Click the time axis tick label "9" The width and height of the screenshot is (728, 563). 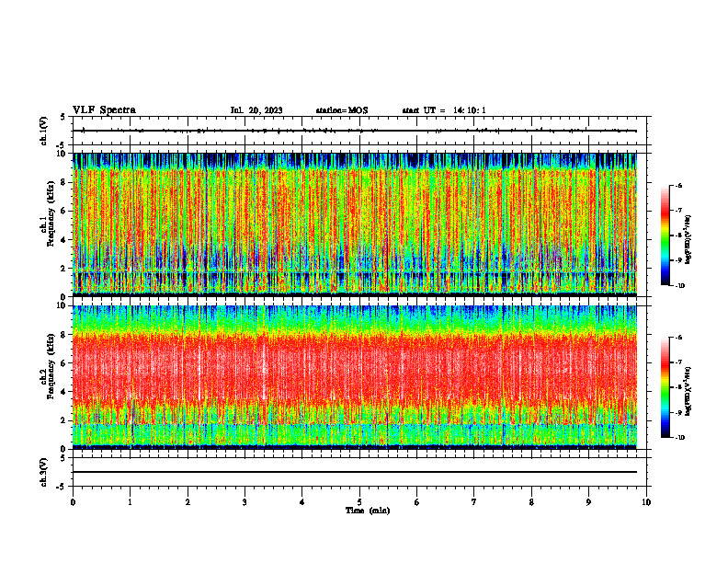588,502
